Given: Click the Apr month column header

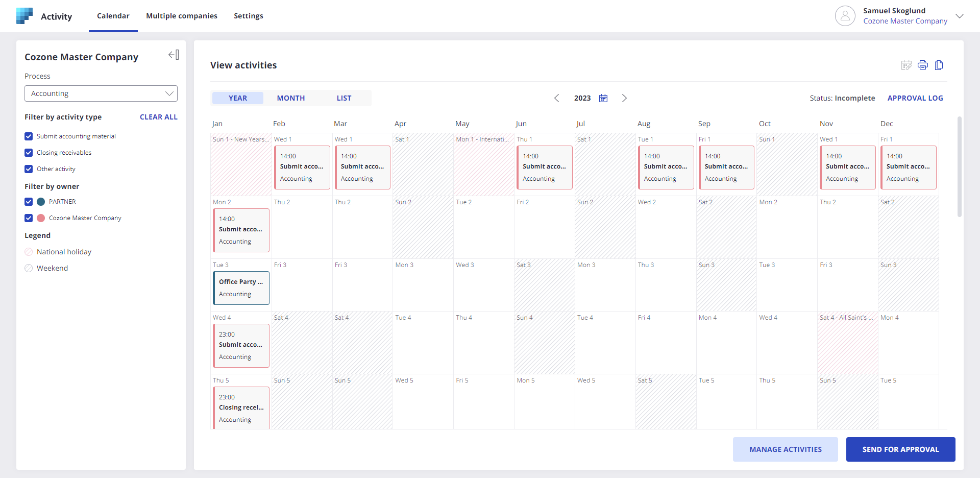Looking at the screenshot, I should [400, 124].
